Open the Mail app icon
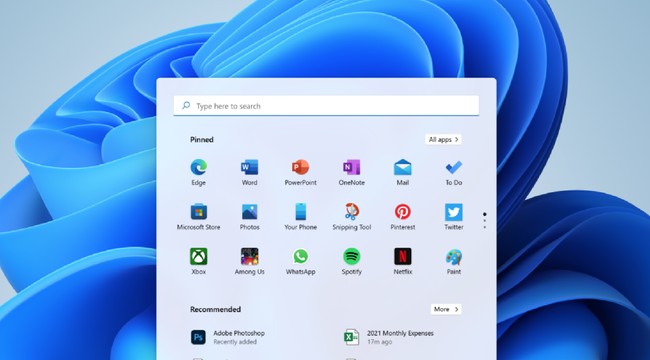 (x=403, y=168)
